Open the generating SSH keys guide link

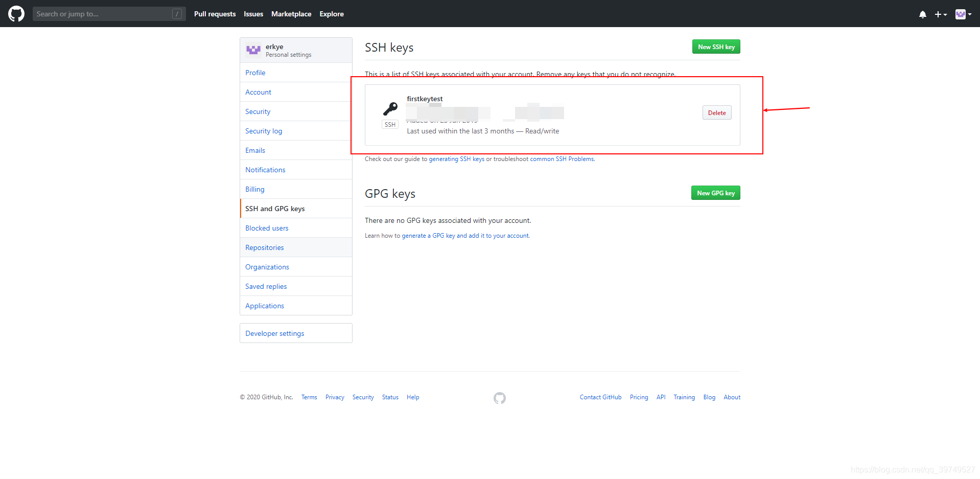point(456,159)
